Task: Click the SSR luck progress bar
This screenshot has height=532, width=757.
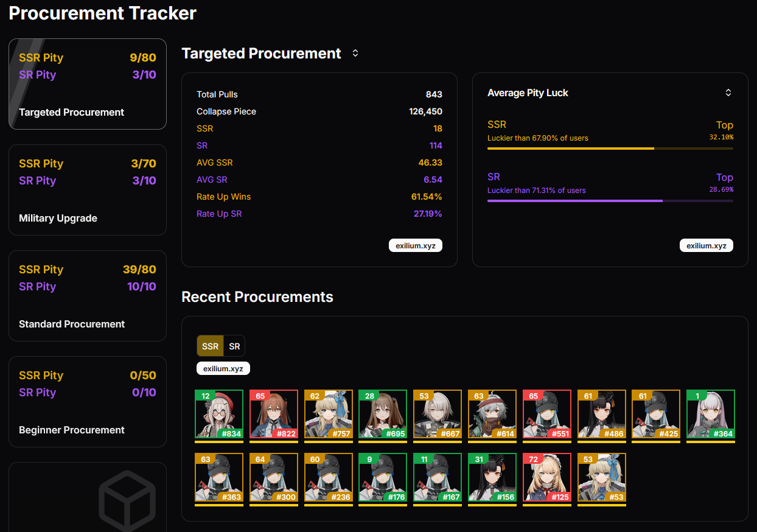Action: click(610, 148)
